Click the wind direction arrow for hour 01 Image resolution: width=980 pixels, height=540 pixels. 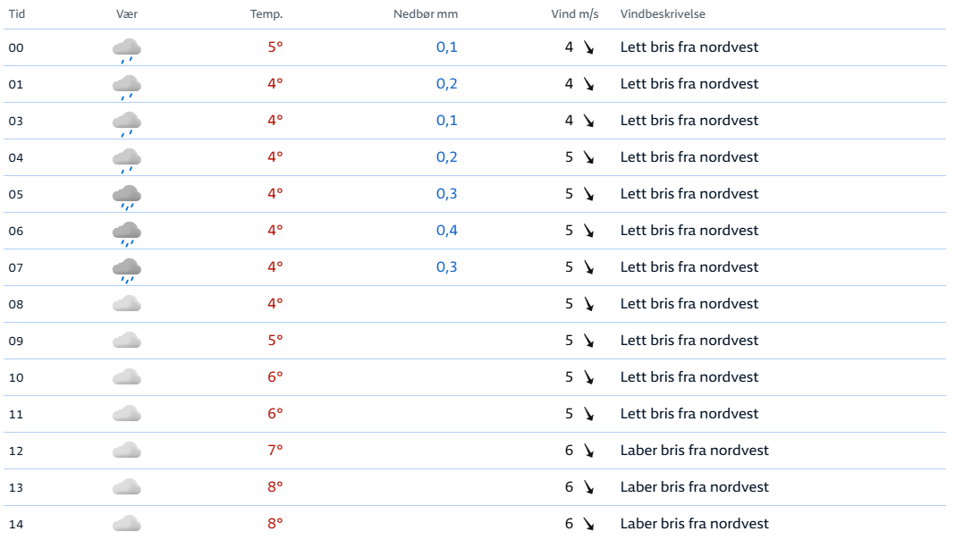coord(588,84)
